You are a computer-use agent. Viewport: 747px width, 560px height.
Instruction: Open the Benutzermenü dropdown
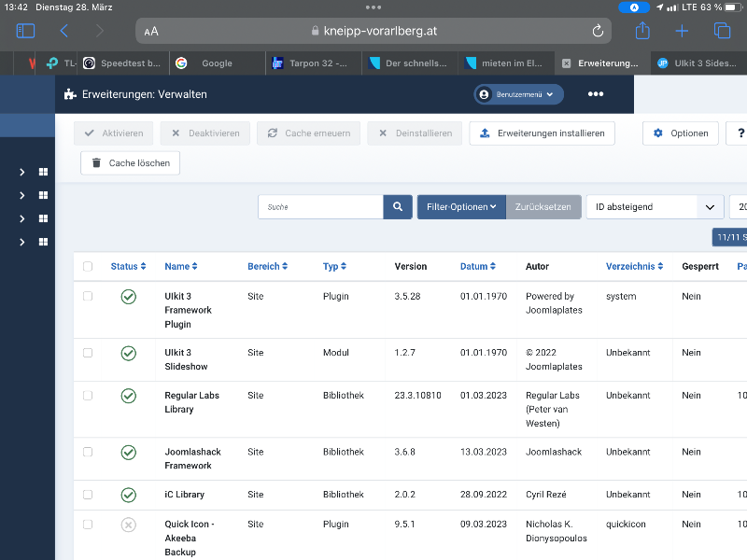pos(518,94)
